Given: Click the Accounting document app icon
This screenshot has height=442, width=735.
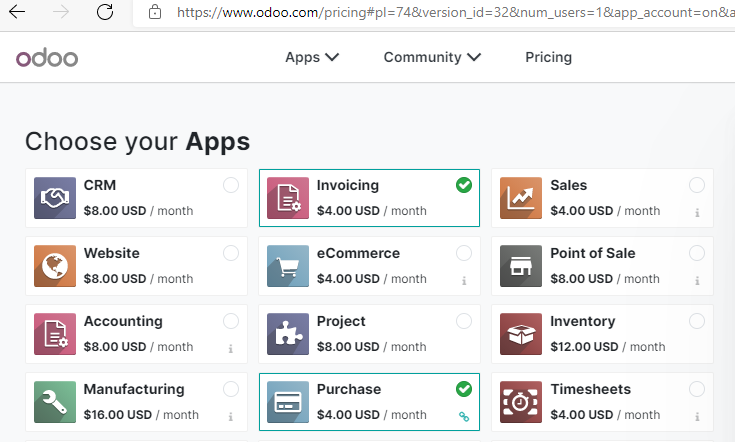Looking at the screenshot, I should (x=55, y=334).
